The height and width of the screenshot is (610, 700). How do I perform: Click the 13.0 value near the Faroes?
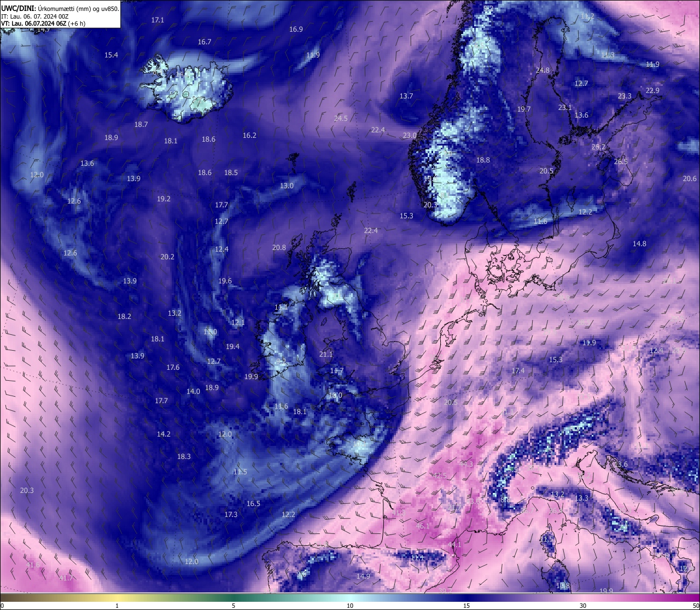coord(287,185)
